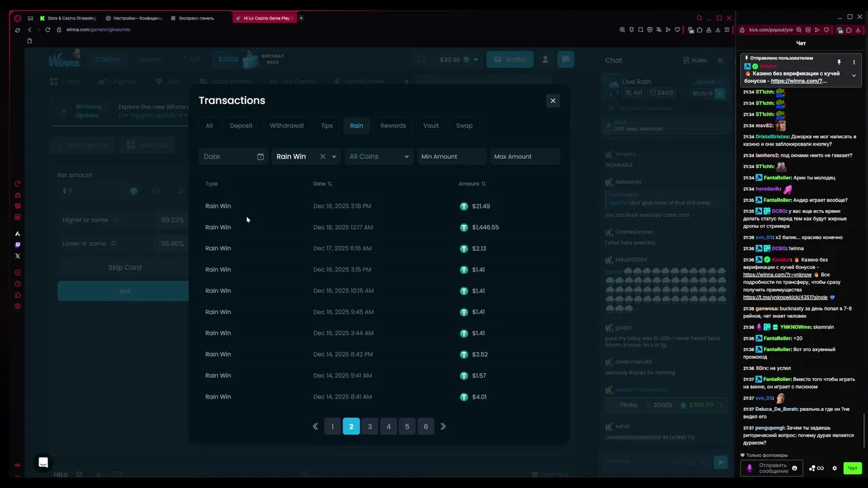Switch to the Swap tab
The image size is (868, 488).
[x=464, y=125]
